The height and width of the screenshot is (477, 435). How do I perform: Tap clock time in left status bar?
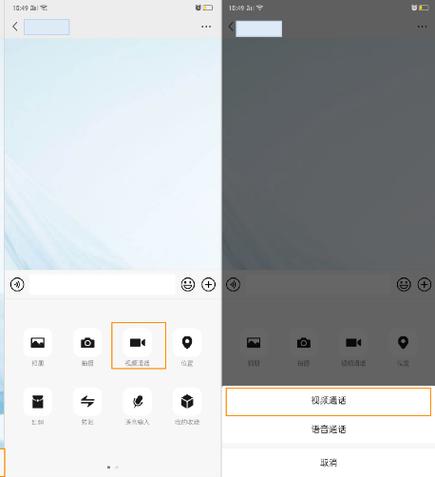(x=20, y=8)
